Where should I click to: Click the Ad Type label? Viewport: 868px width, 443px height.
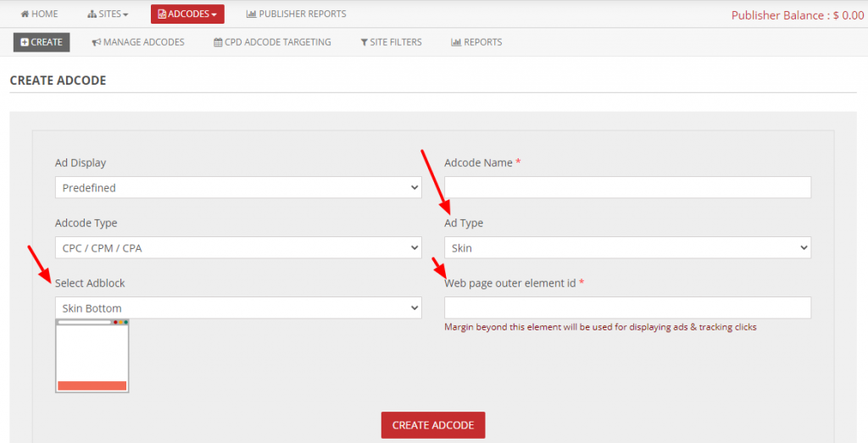[464, 223]
